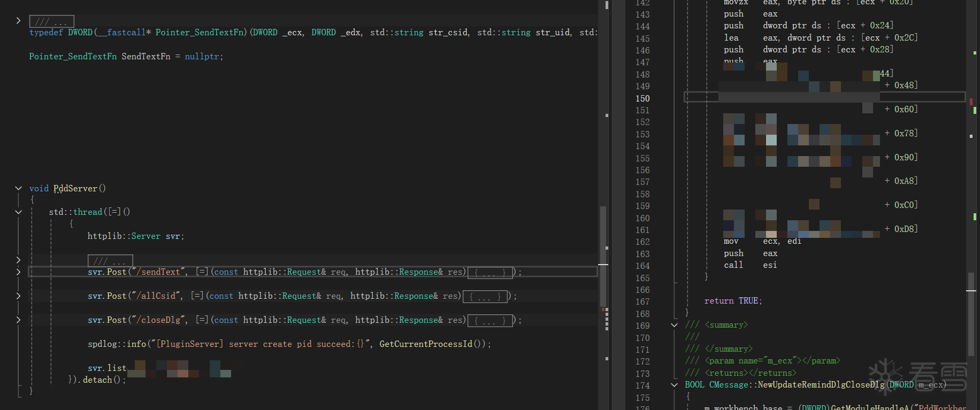Click 'std::string str_csid' parameter in typedef
Image resolution: width=980 pixels, height=410 pixels.
[x=419, y=33]
